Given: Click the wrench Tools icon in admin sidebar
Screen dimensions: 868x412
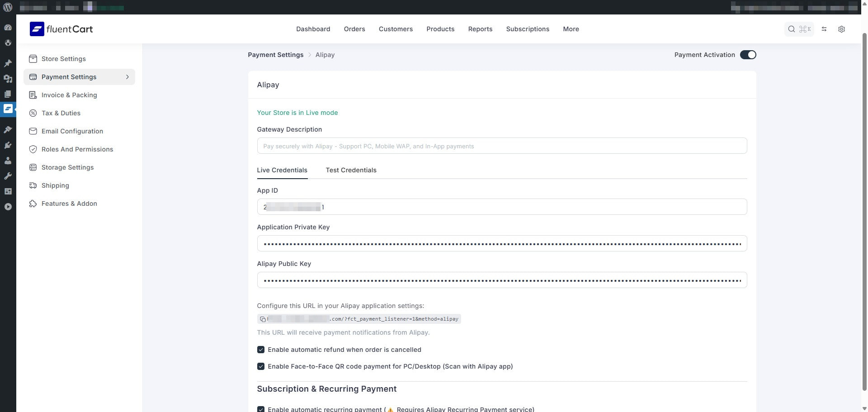Looking at the screenshot, I should point(8,176).
